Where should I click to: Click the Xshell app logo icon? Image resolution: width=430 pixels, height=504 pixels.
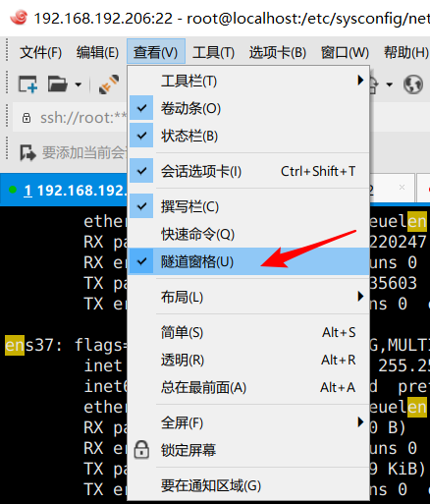tap(19, 18)
